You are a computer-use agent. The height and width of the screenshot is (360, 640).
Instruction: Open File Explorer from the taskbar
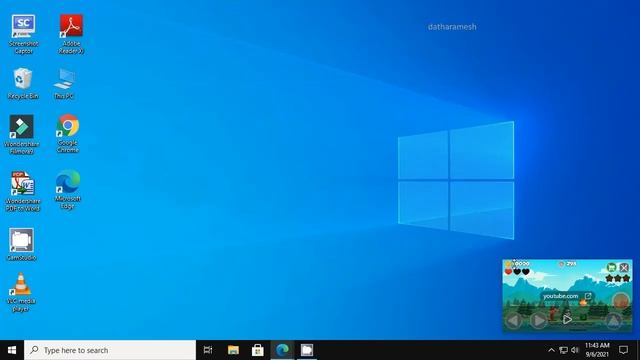(x=233, y=350)
